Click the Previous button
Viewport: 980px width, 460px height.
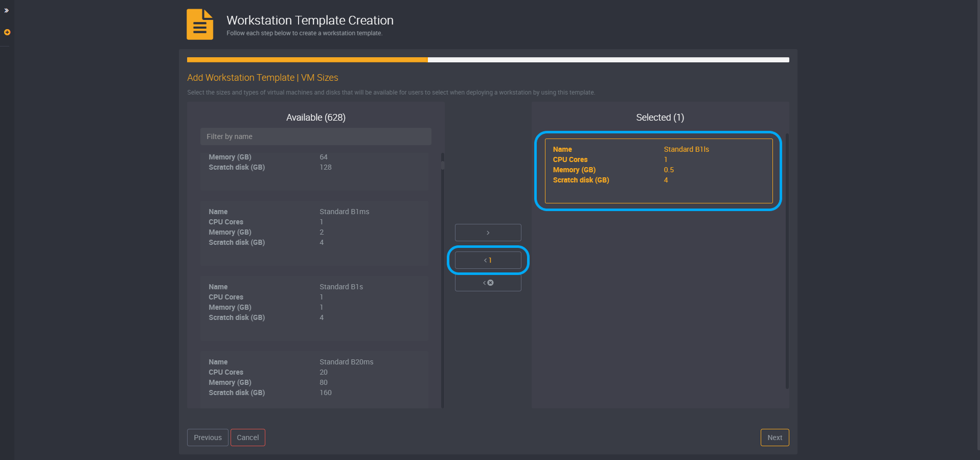point(208,438)
